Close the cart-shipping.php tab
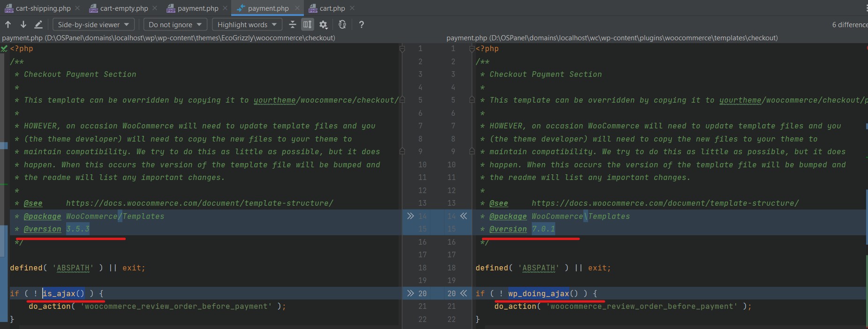868x329 pixels. (77, 8)
